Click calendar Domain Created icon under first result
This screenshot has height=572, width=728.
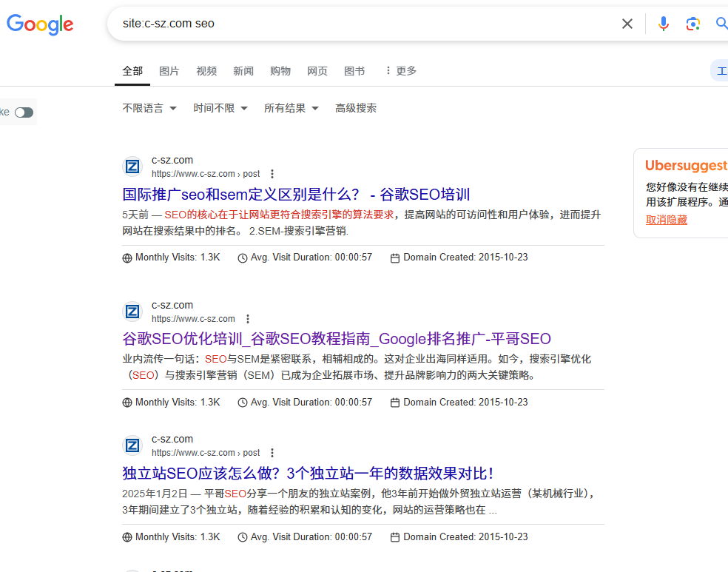tap(394, 258)
